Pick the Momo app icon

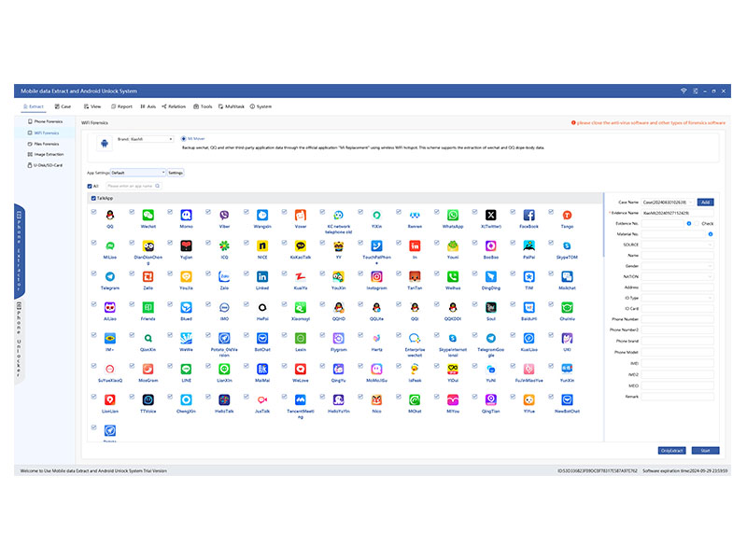click(186, 216)
